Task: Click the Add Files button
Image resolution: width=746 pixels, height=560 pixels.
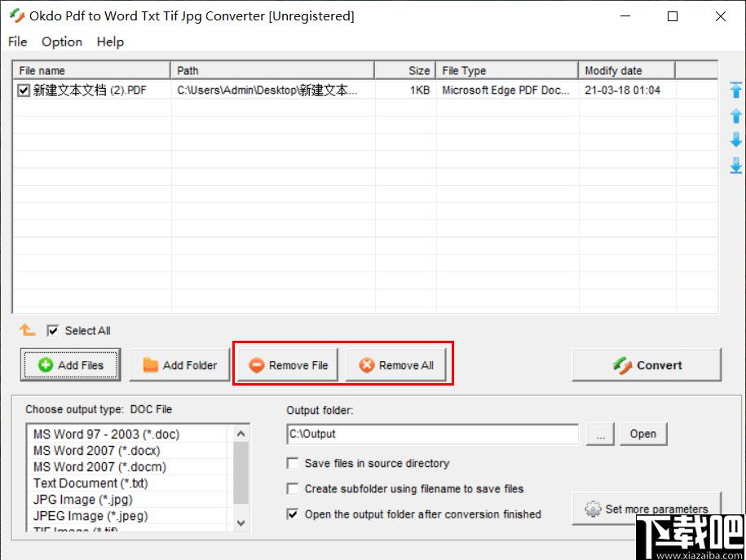Action: 70,365
